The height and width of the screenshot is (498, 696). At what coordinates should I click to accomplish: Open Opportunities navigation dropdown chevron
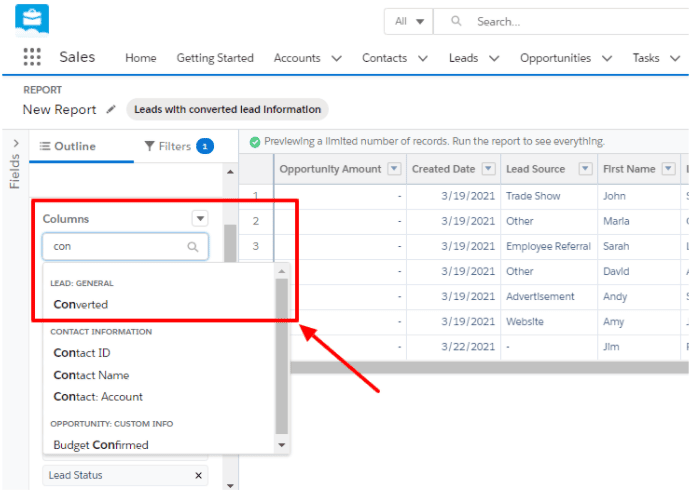coord(607,58)
